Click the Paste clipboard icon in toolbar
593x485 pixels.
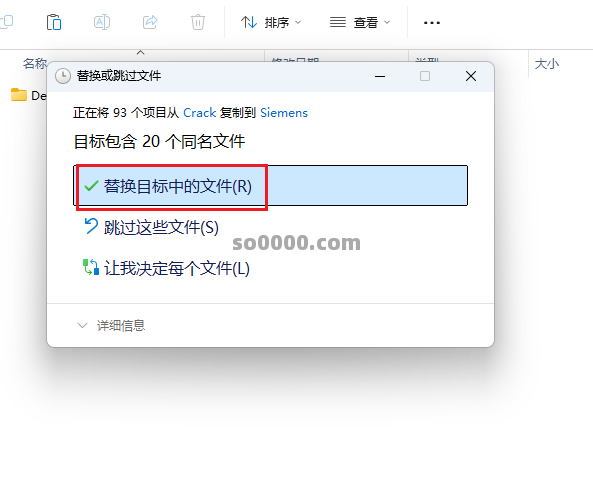pyautogui.click(x=54, y=22)
